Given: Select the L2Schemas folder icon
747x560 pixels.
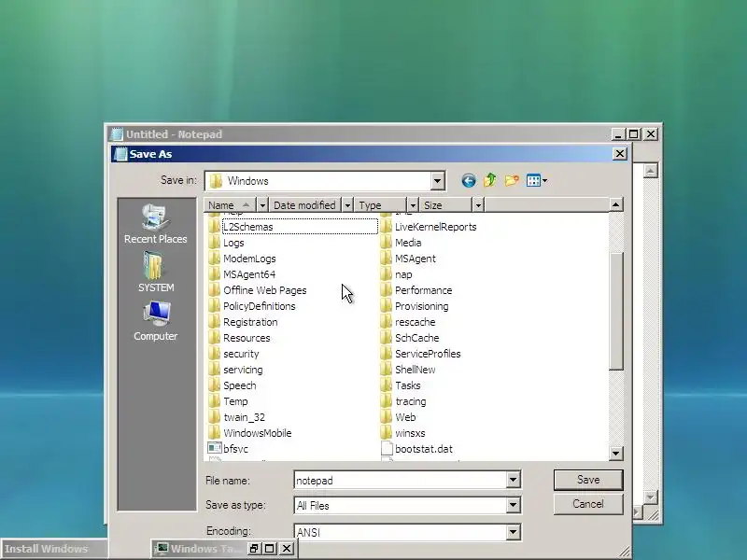Looking at the screenshot, I should tap(215, 227).
